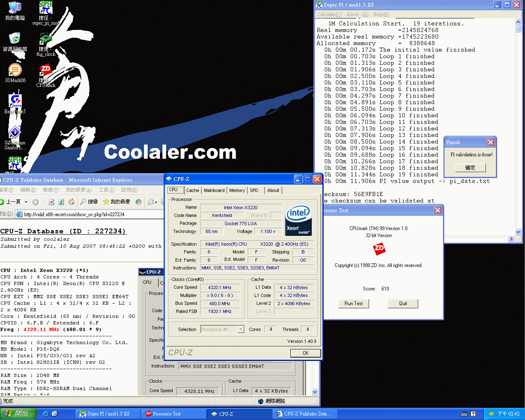This screenshot has width=525, height=420.
Task: Open the Tools (工具) menu in Internet Explorer
Action: pyautogui.click(x=106, y=190)
